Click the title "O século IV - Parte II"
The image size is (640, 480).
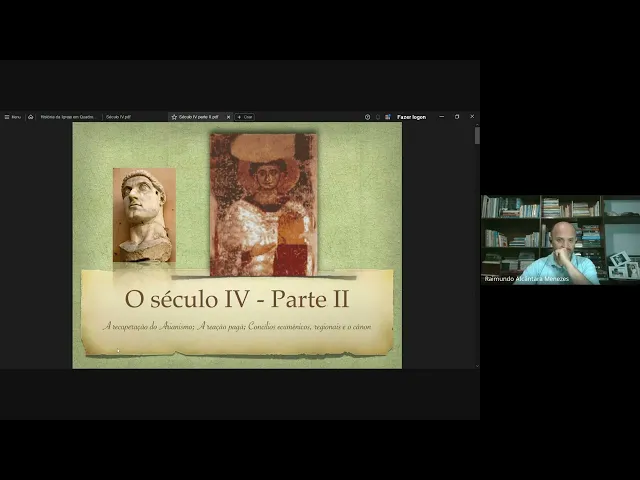(x=237, y=299)
